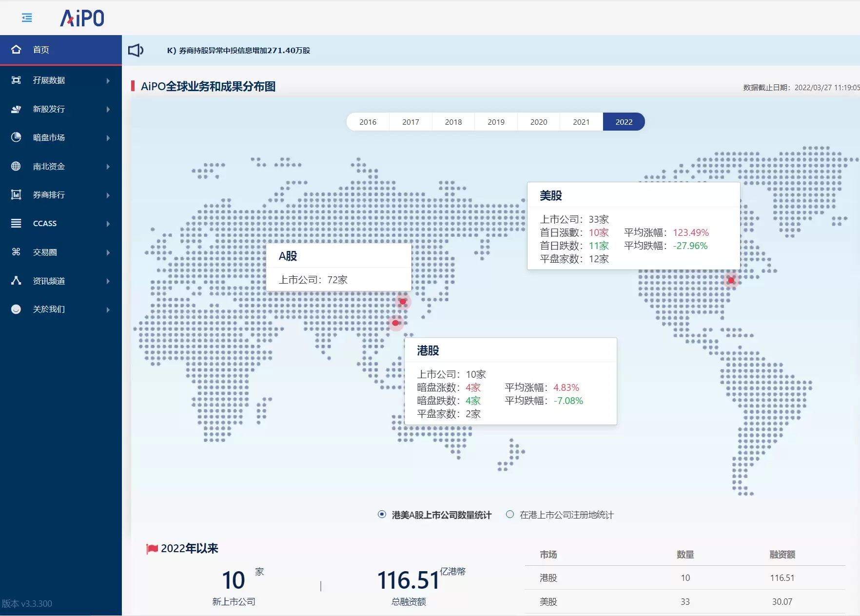
Task: Switch to the 2018 year tab
Action: [453, 122]
